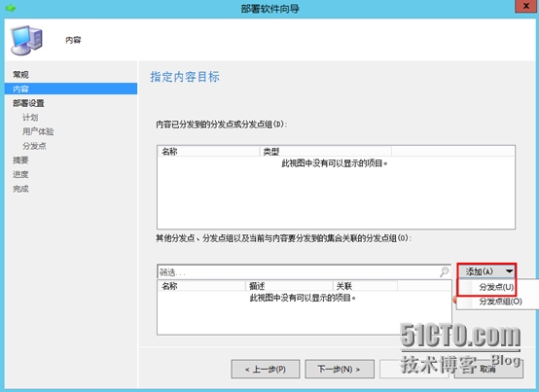The image size is (539, 392).
Task: Proceed with the 下一步(N) button
Action: point(340,369)
